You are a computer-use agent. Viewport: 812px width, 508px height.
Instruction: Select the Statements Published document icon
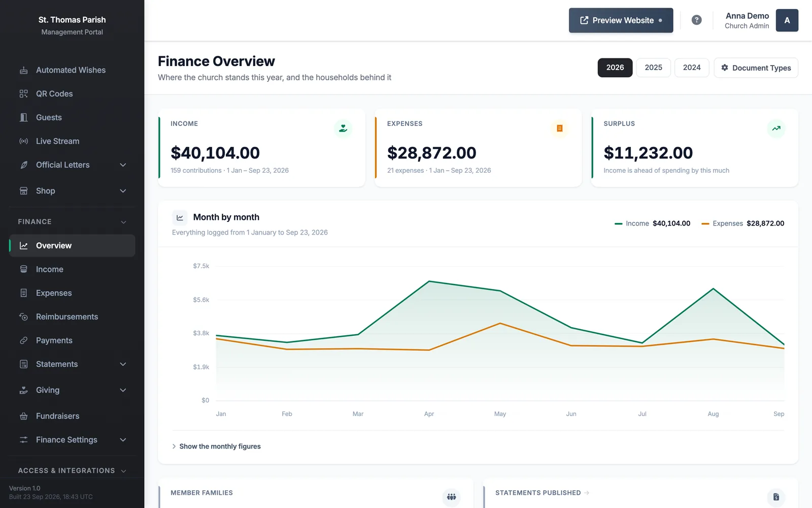point(776,497)
